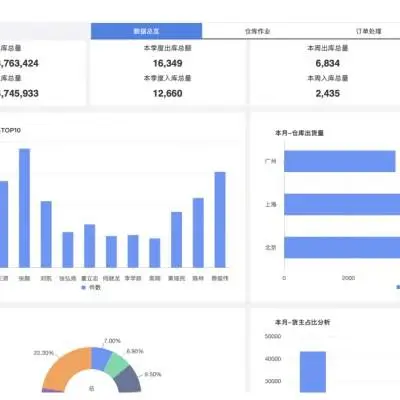Click the blue bar in 货主占比分析 chart
Image resolution: width=400 pixels, height=400 pixels.
point(313,372)
